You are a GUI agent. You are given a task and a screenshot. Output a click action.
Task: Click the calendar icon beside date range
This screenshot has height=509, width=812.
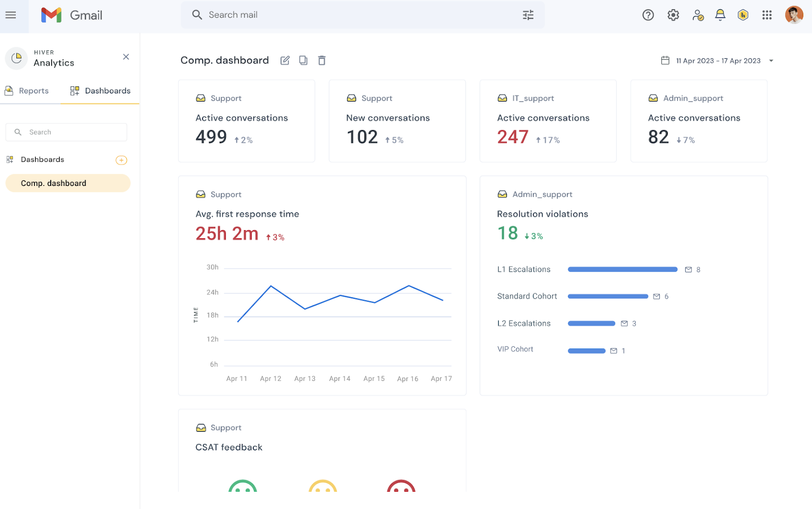(665, 60)
